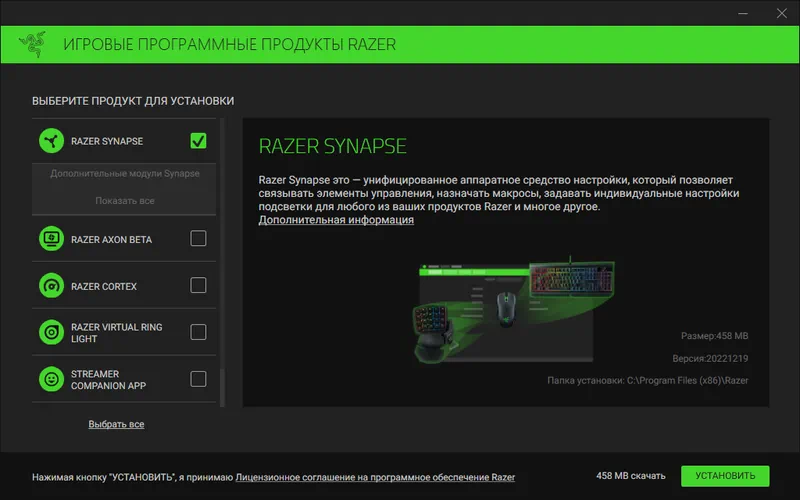Expand 'Показать все' Synapse modules
The height and width of the screenshot is (500, 800).
click(x=125, y=201)
